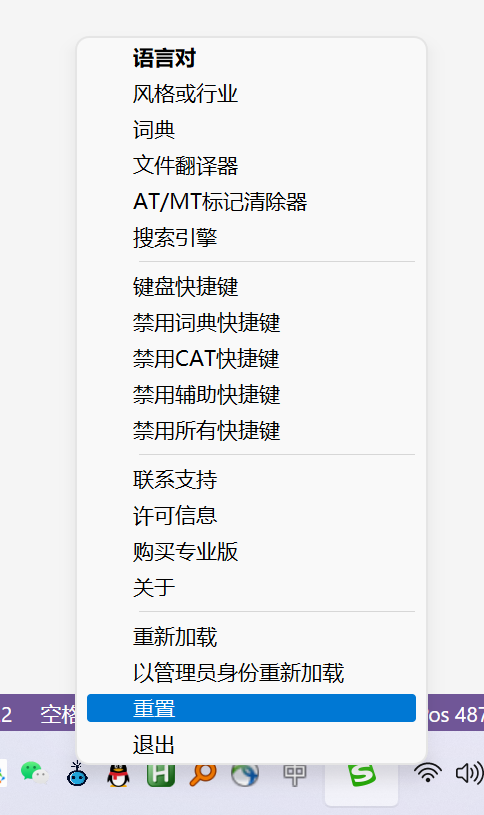Screen dimensions: 484x815
Task: Select the highlighted 重置 entry
Action: pos(251,708)
